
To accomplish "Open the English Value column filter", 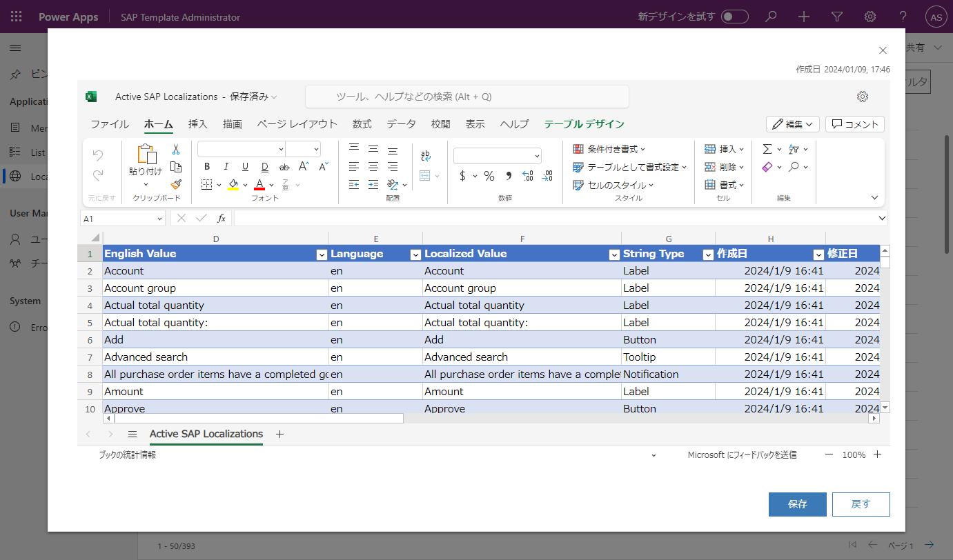I will (322, 254).
